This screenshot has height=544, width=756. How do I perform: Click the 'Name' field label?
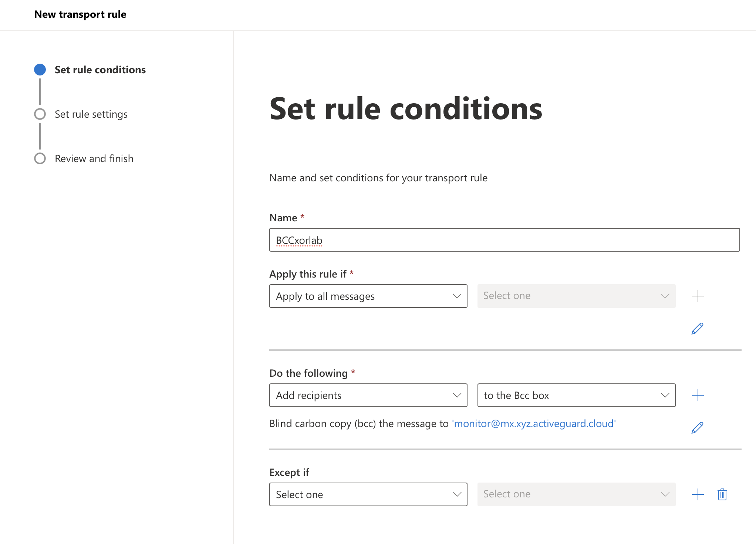(283, 218)
